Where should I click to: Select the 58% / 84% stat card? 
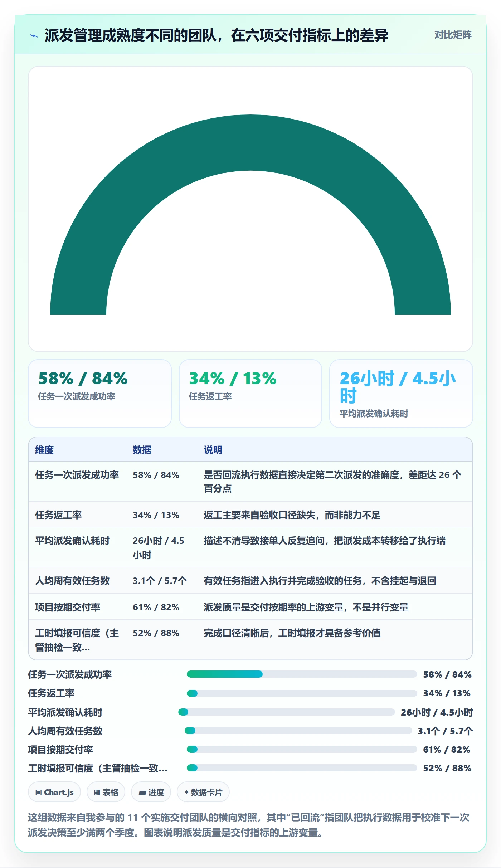coord(100,394)
